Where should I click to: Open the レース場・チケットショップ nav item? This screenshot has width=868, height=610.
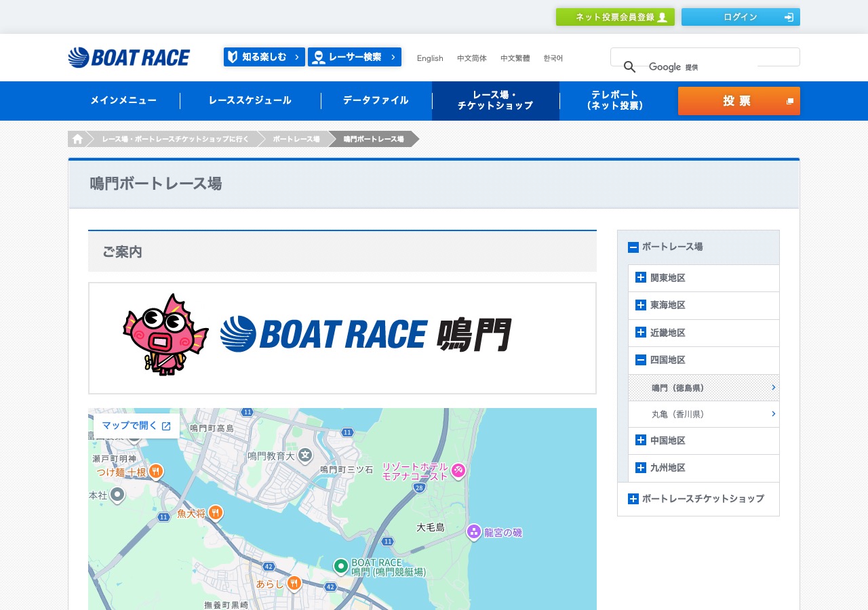point(496,100)
